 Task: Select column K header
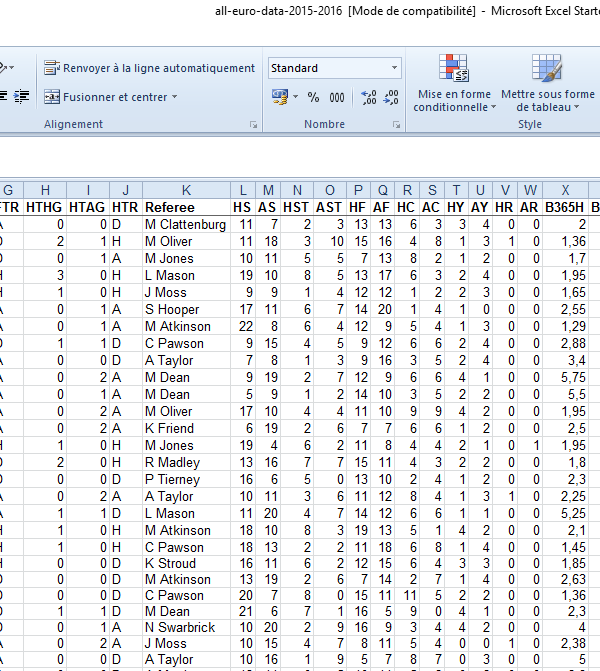pos(186,190)
